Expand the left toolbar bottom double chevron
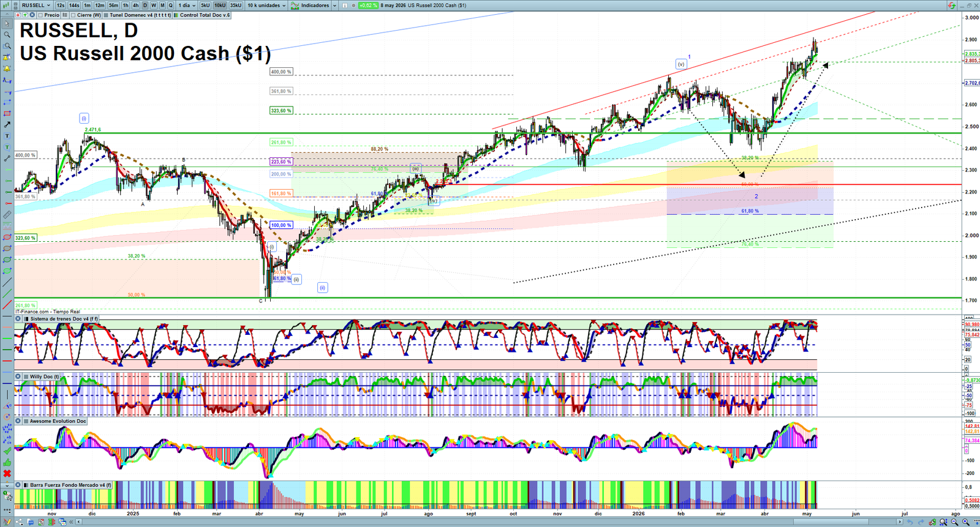This screenshot has width=980, height=527. (x=7, y=485)
